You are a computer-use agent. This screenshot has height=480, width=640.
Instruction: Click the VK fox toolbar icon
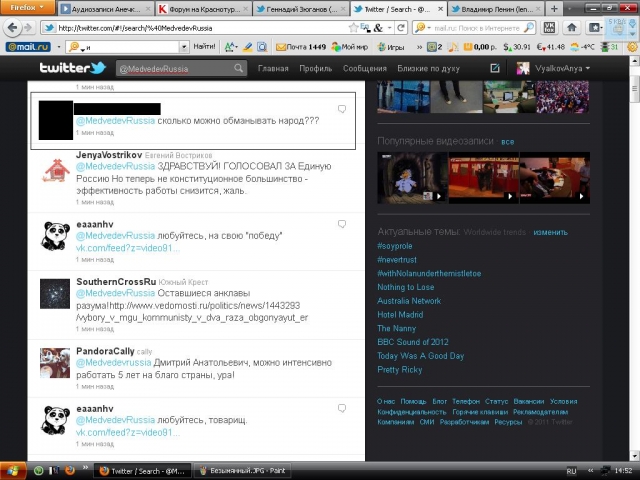549,28
